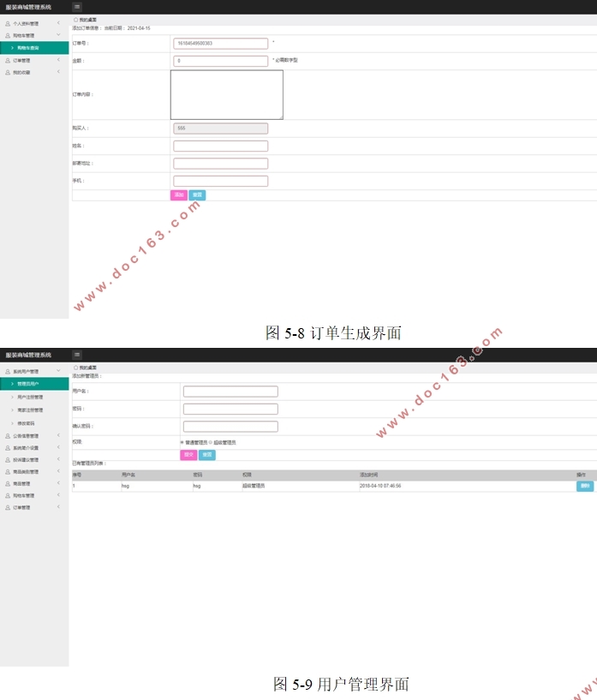Click the user icon beside 系统简介设置
This screenshot has height=700, width=597.
coord(8,447)
